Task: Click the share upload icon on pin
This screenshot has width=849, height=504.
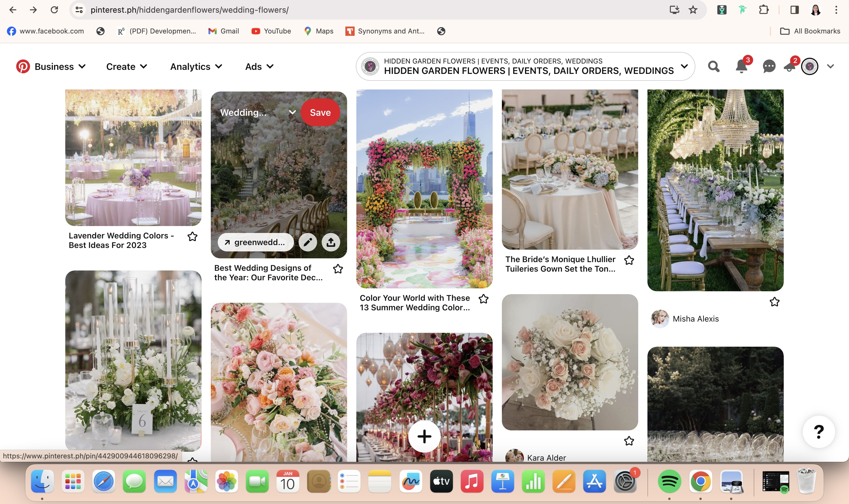Action: click(331, 242)
